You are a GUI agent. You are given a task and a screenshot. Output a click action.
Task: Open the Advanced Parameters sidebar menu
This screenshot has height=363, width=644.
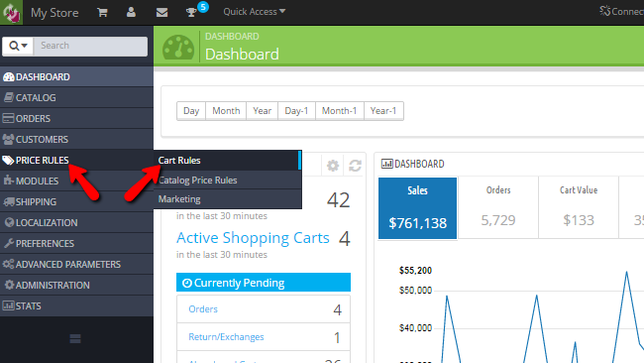(77, 265)
